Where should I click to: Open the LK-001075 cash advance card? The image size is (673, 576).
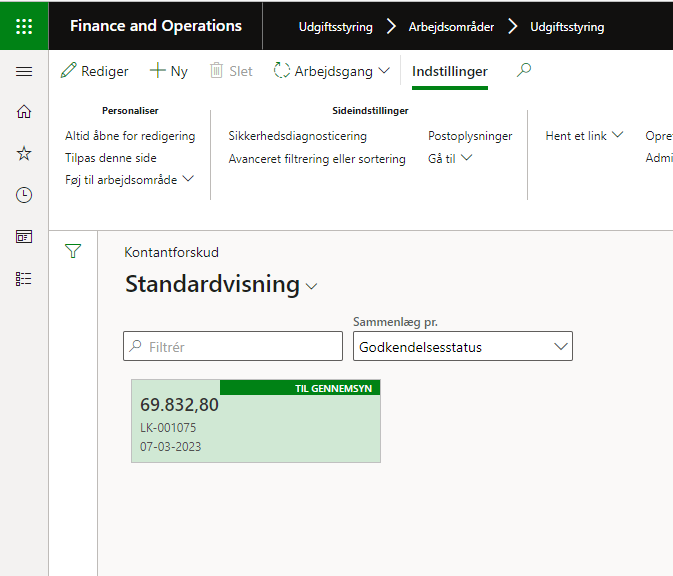(x=256, y=421)
